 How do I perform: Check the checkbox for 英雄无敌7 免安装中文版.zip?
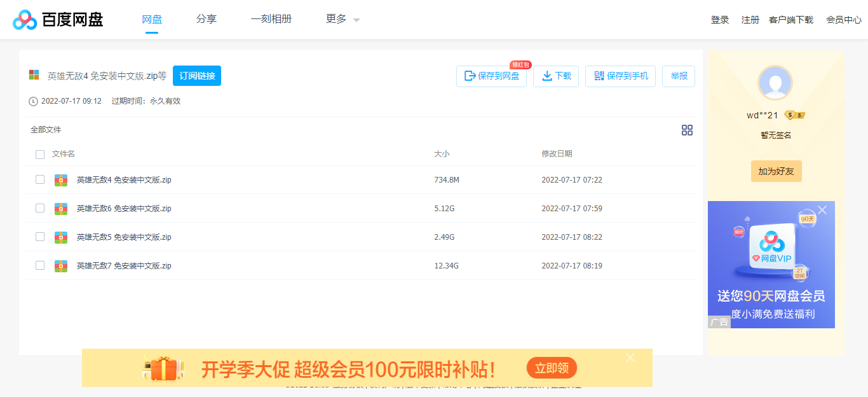(x=40, y=265)
